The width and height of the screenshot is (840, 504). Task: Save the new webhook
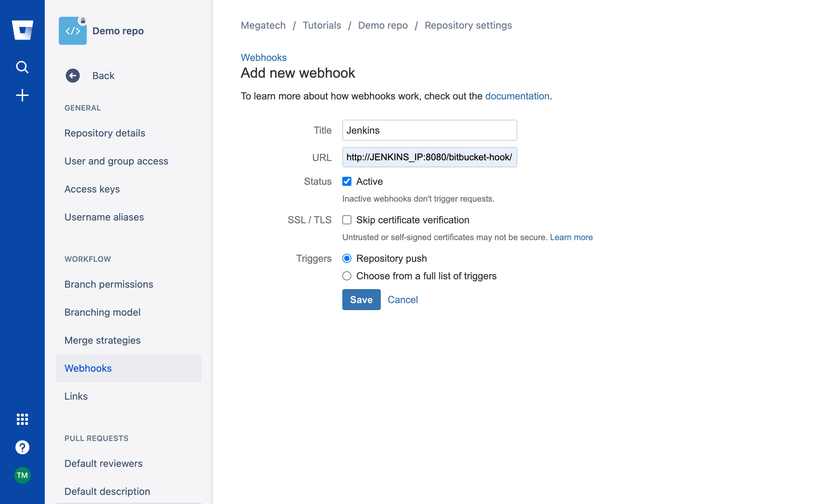coord(361,300)
